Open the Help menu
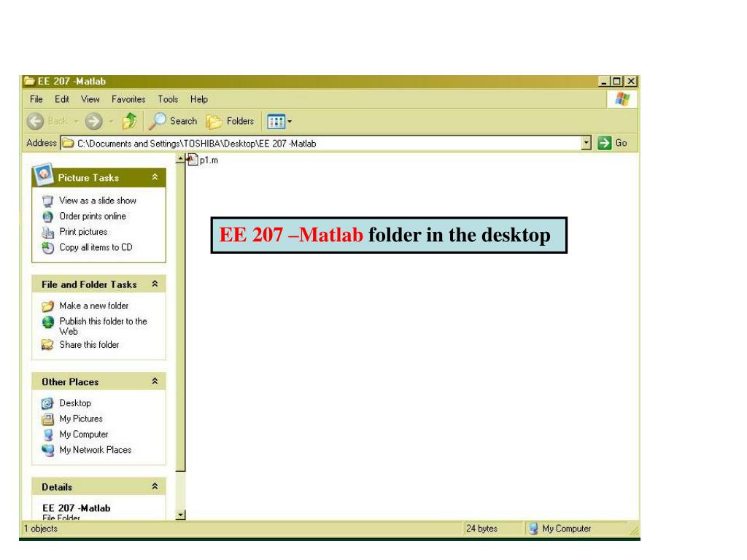This screenshot has width=747, height=560. [199, 99]
